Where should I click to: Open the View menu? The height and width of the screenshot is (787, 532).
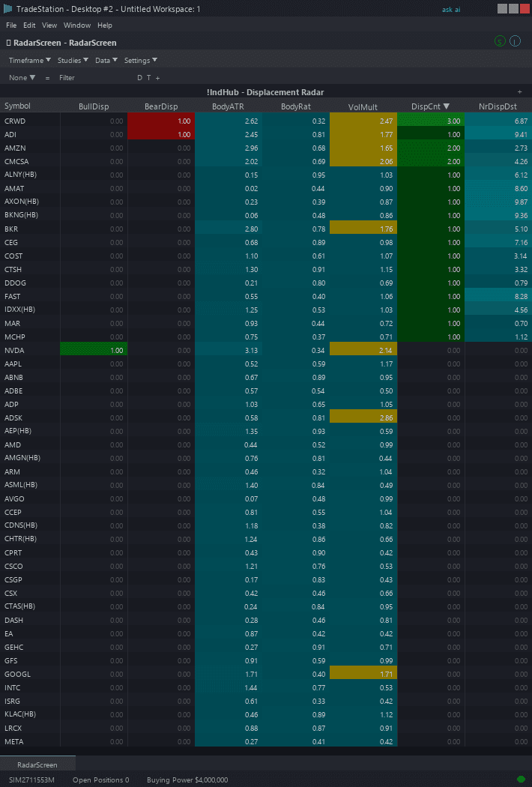click(49, 25)
